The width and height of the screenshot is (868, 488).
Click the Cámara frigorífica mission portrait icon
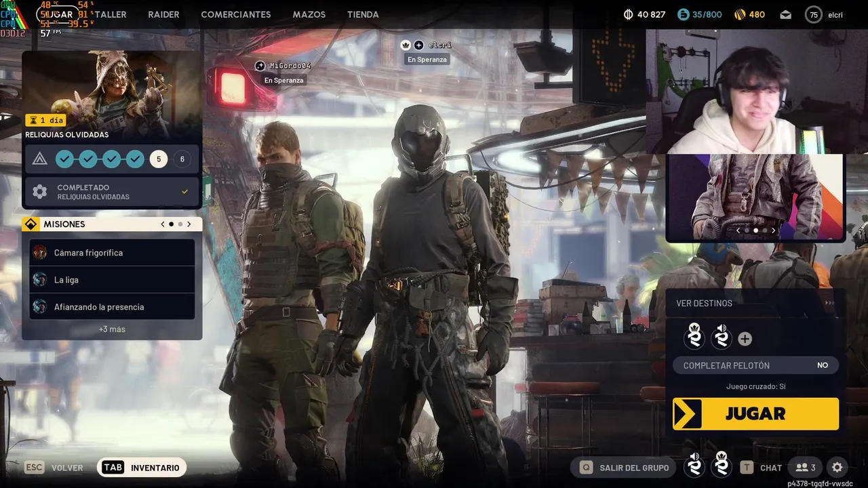40,253
